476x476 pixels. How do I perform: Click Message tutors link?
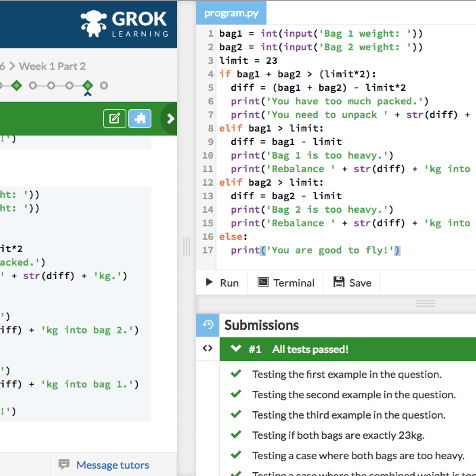pyautogui.click(x=112, y=465)
